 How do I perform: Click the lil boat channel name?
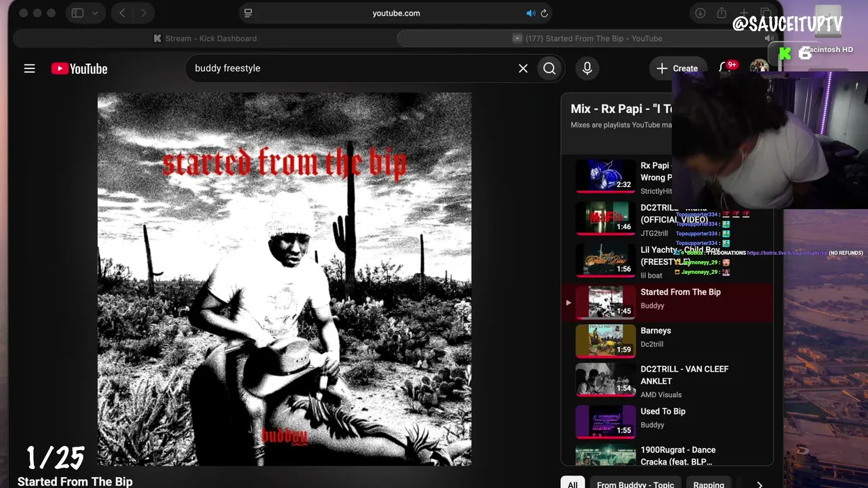coord(652,275)
